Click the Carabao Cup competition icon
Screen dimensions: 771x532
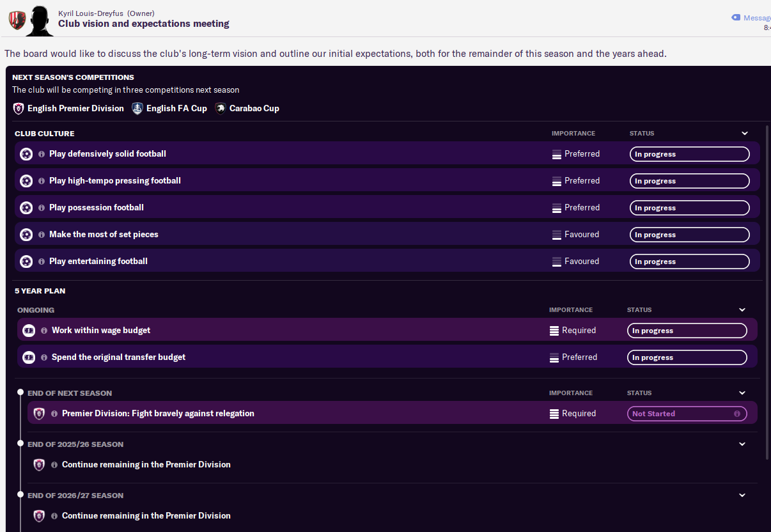click(221, 109)
